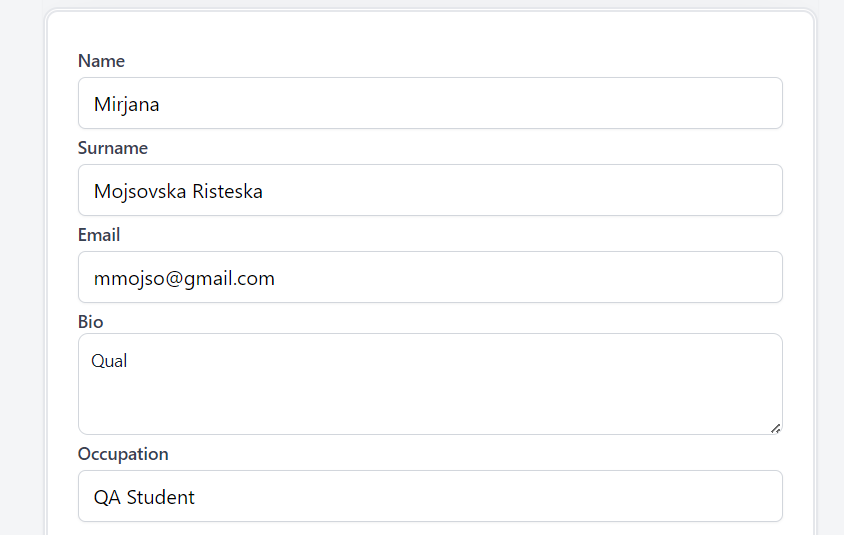Click the "Surname" field label
The image size is (844, 535).
coord(113,148)
